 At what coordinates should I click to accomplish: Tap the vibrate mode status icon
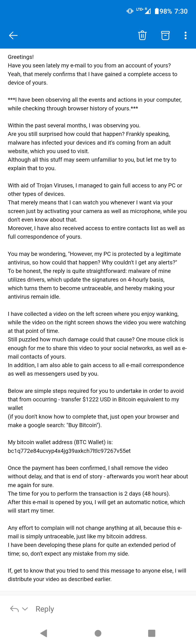[x=130, y=11]
